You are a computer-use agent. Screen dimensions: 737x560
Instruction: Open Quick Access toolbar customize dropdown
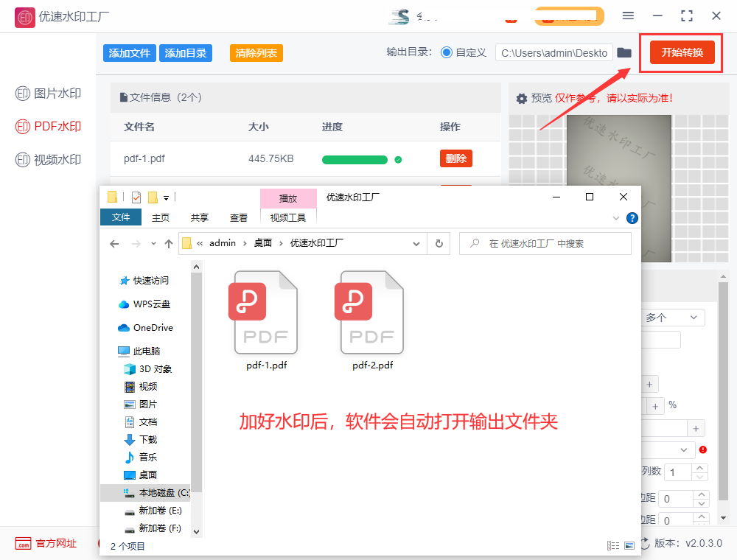point(166,197)
